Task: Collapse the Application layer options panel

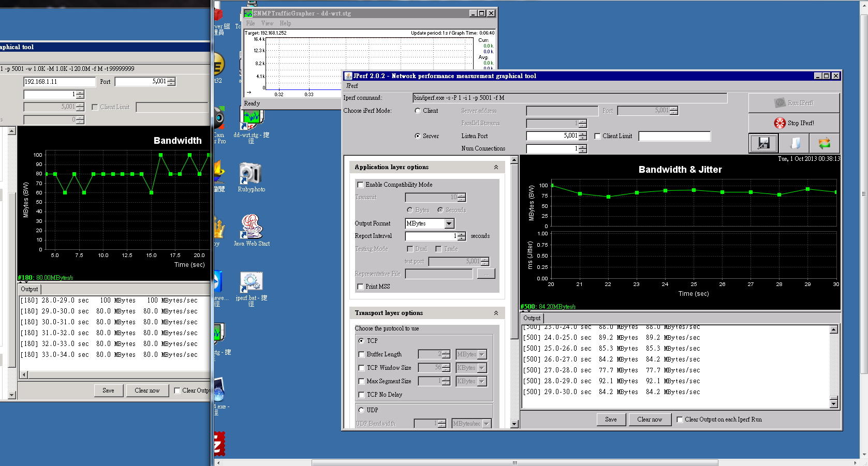Action: pos(496,167)
